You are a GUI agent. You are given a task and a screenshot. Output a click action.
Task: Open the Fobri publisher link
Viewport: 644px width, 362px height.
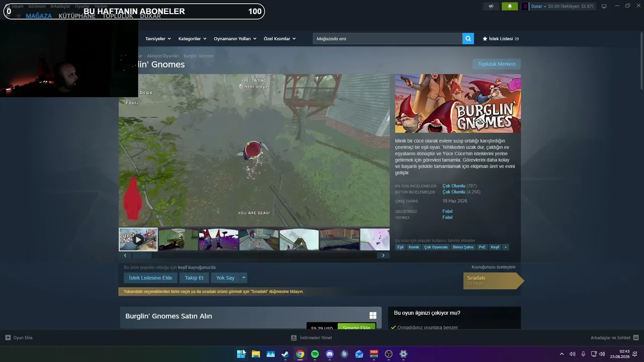click(x=447, y=218)
